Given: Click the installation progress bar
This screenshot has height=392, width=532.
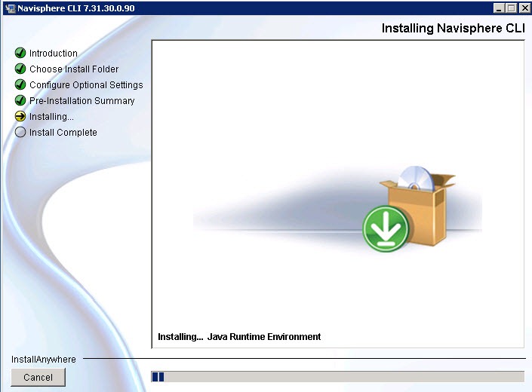Looking at the screenshot, I should [x=337, y=377].
